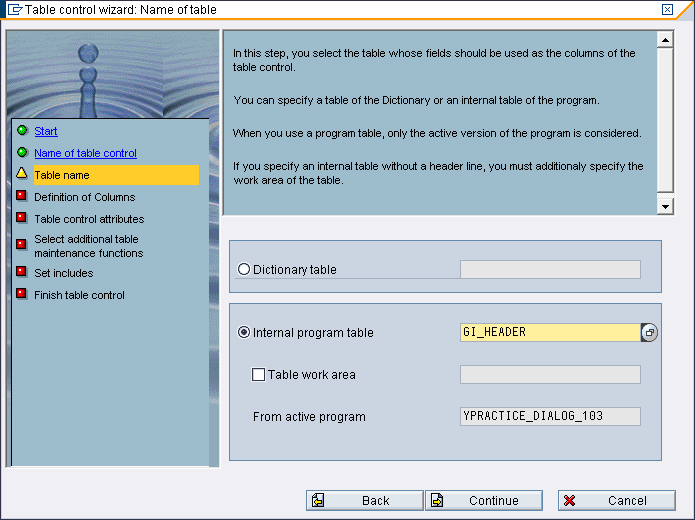Viewport: 695px width, 520px height.
Task: Click red icon beside Definition of Columns
Action: (21, 196)
